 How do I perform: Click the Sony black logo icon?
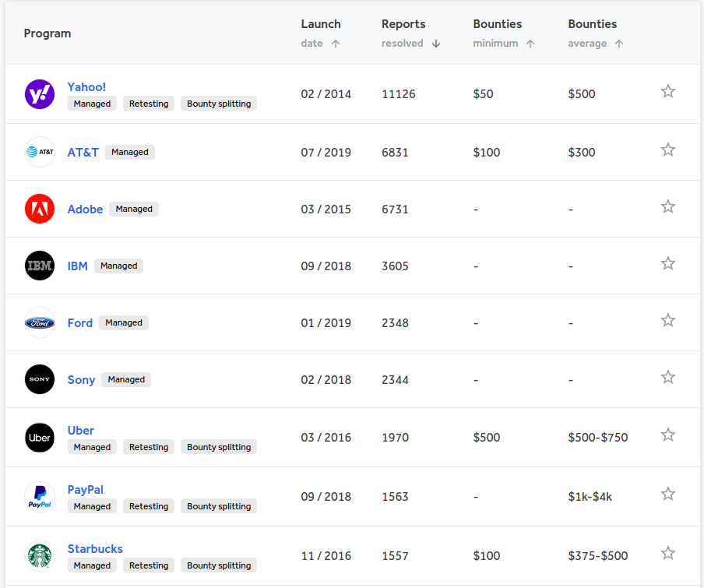pyautogui.click(x=40, y=379)
